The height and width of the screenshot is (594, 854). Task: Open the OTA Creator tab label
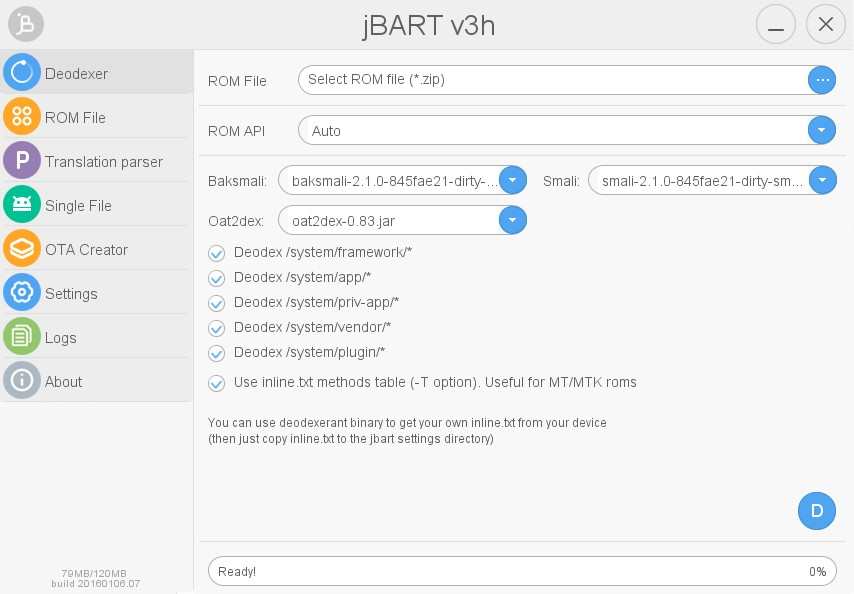tap(86, 249)
